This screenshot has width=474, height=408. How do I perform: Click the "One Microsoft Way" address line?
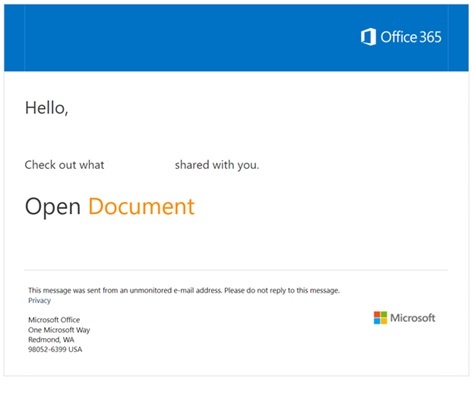pos(59,330)
